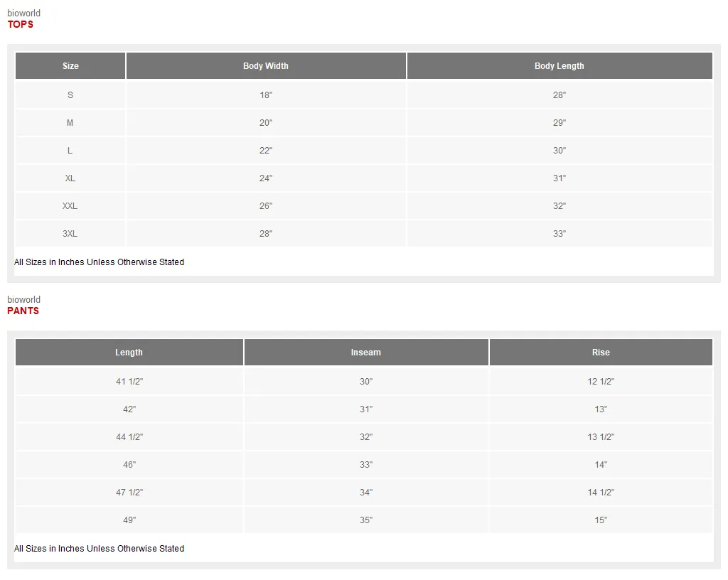Viewport: 728px width, 580px height.
Task: Click the PANTS heading in red
Action: [x=23, y=311]
